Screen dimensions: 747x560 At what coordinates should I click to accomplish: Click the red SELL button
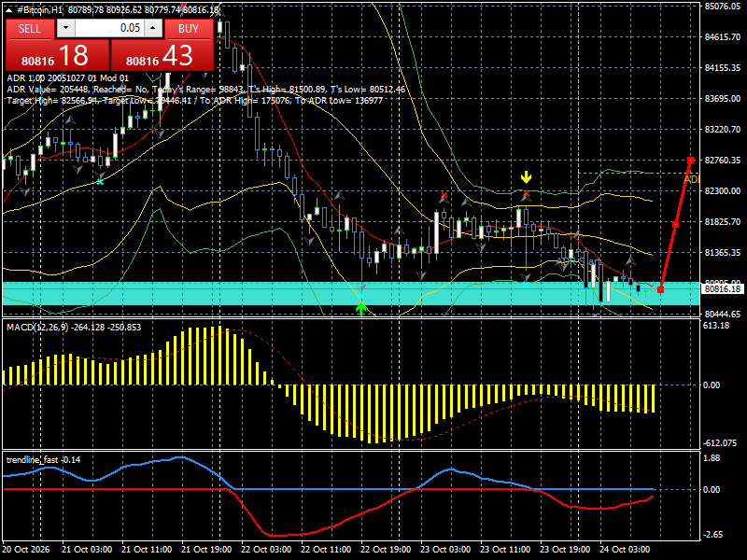30,29
